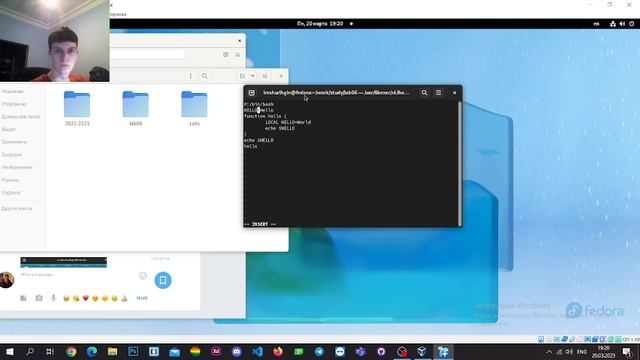This screenshot has height=360, width=640.
Task: Select 'Музыка' in the Files sidebar
Action: (x=10, y=180)
